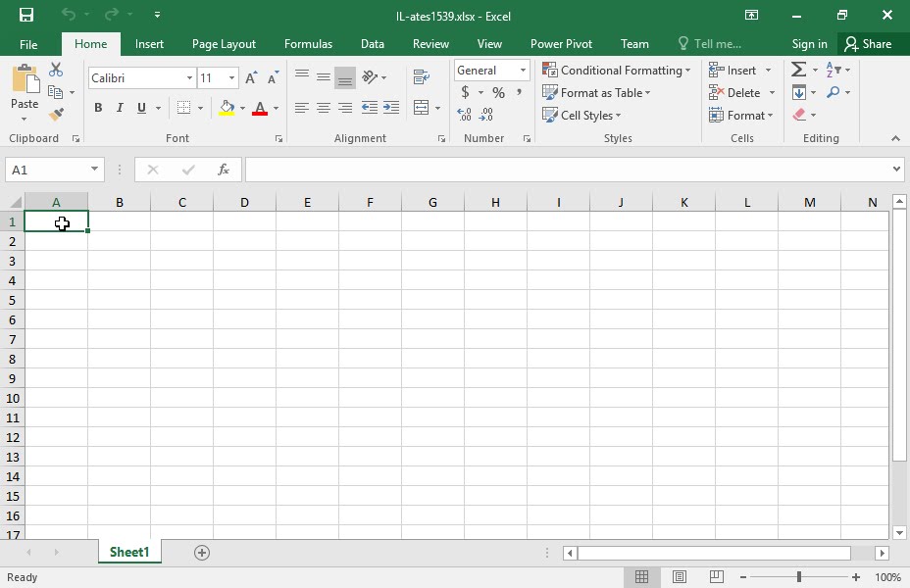Open the Calibri font name dropdown
This screenshot has height=588, width=910.
click(189, 77)
